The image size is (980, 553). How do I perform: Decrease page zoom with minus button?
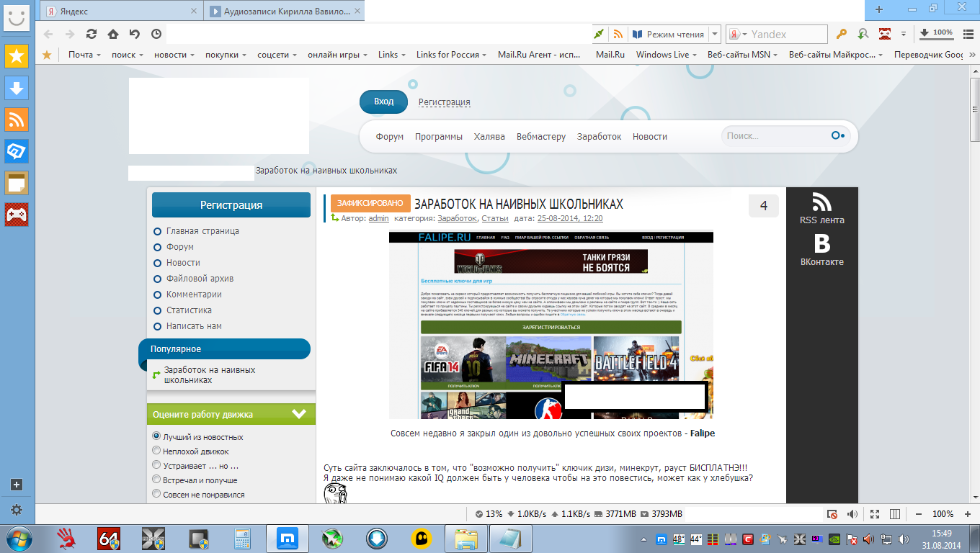point(918,514)
